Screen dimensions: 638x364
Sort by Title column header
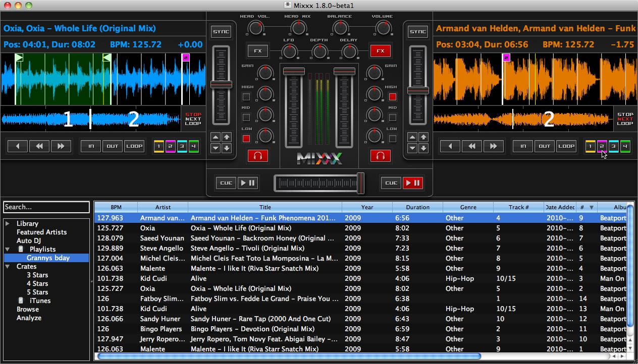(x=265, y=207)
